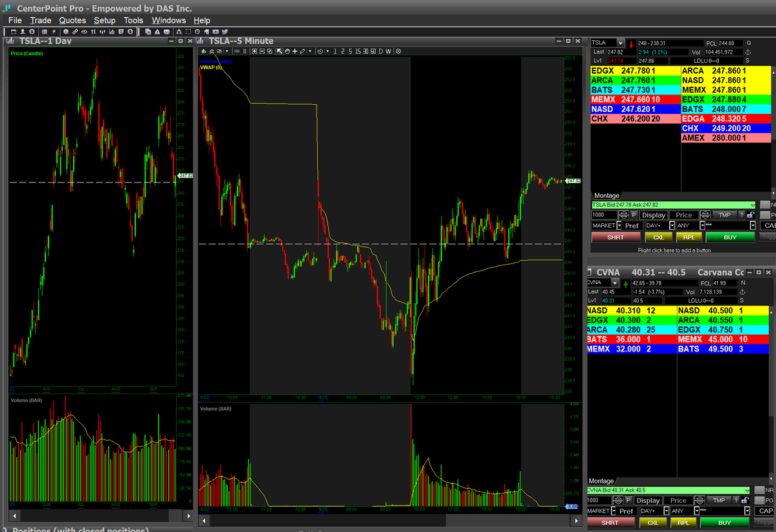Open the CVNA symbol dropdown in montage

click(x=615, y=283)
